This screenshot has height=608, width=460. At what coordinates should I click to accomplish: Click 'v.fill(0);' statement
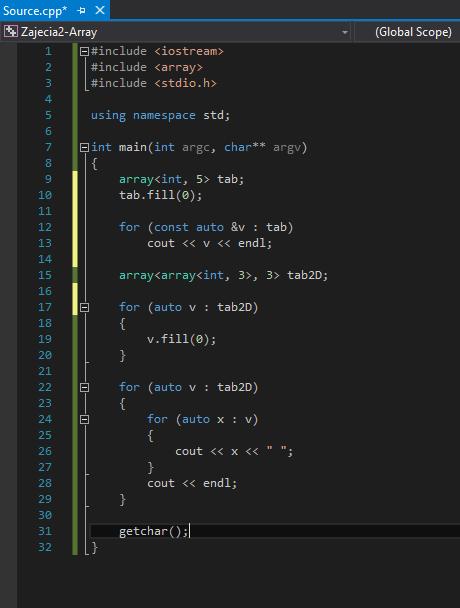click(x=182, y=339)
